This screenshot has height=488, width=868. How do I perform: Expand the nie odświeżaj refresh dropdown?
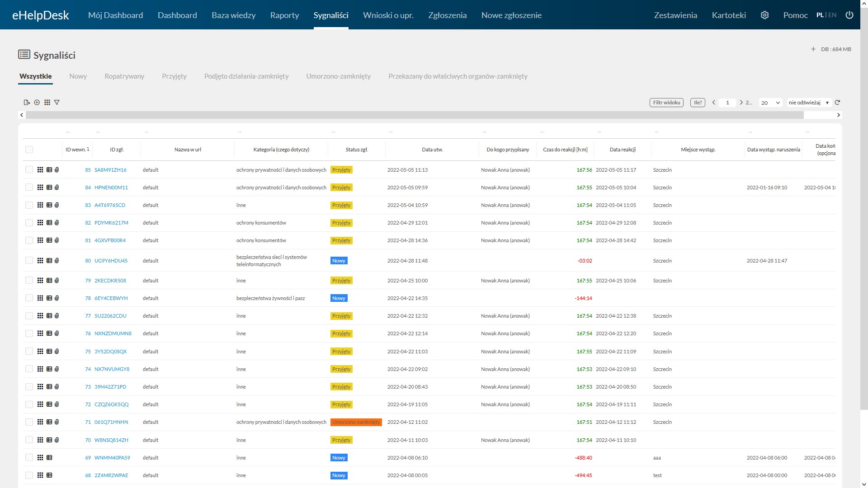pos(809,103)
